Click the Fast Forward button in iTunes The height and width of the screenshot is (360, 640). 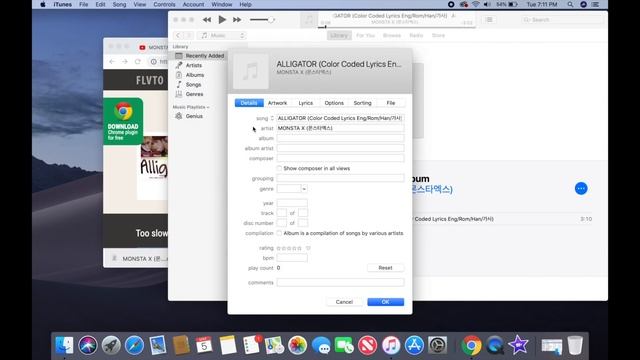[237, 20]
